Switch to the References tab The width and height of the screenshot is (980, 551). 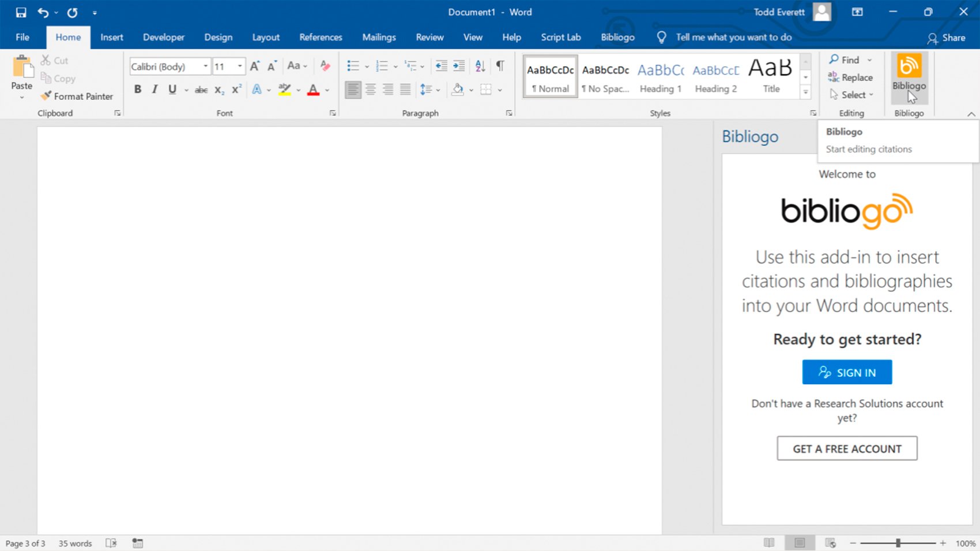click(321, 38)
